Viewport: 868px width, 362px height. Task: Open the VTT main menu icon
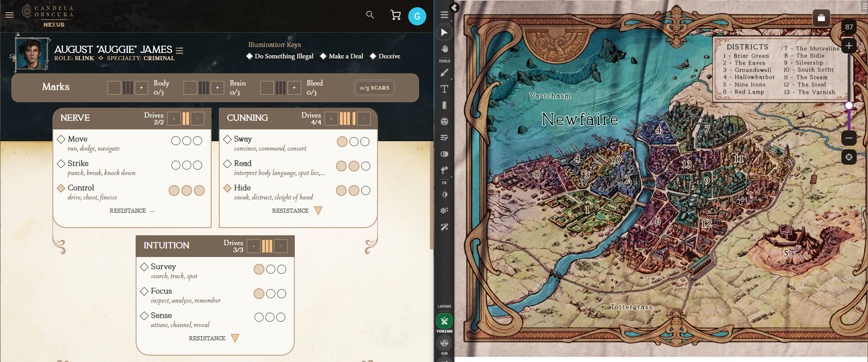(444, 15)
